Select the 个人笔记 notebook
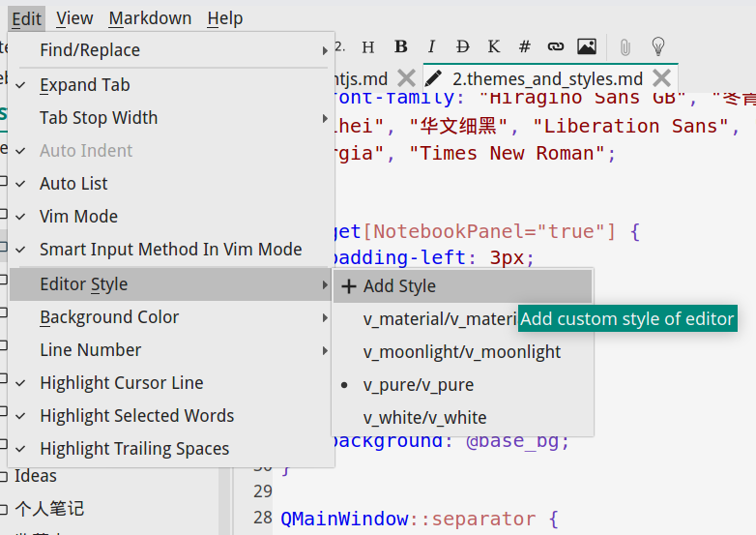Viewport: 756px width, 535px height. (49, 509)
